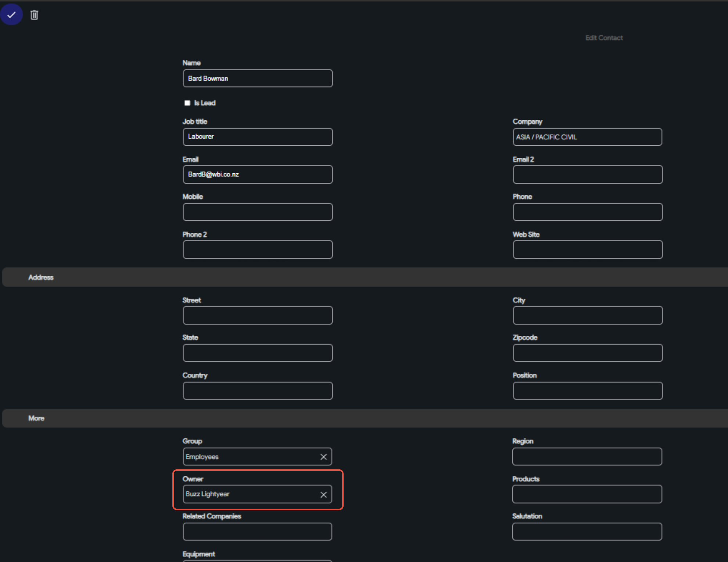This screenshot has width=728, height=562.
Task: Clear the Employees group selection
Action: tap(323, 457)
